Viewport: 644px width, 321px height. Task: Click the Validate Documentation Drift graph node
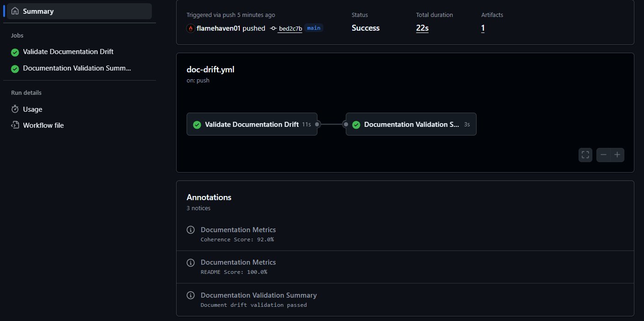[x=252, y=124]
